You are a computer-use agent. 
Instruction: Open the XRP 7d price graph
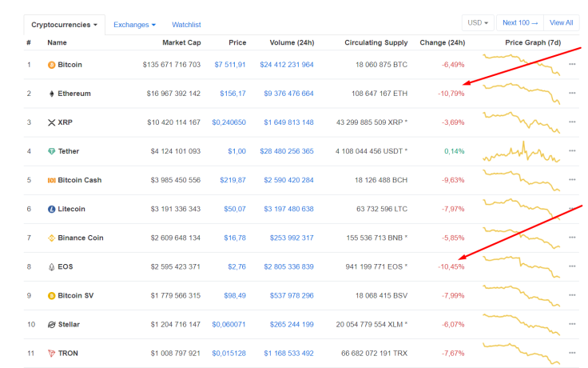(521, 122)
